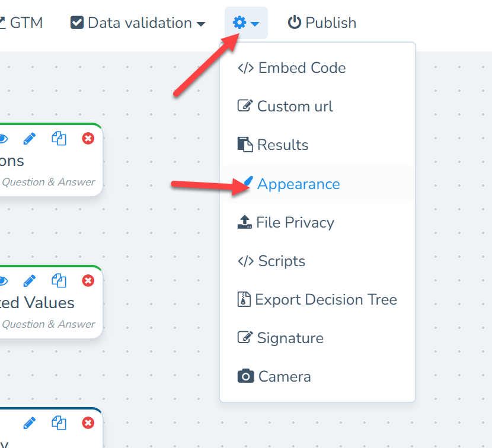Screen dimensions: 492x448
Task: Edit the 'Values' card using the pencil
Action: click(x=29, y=281)
